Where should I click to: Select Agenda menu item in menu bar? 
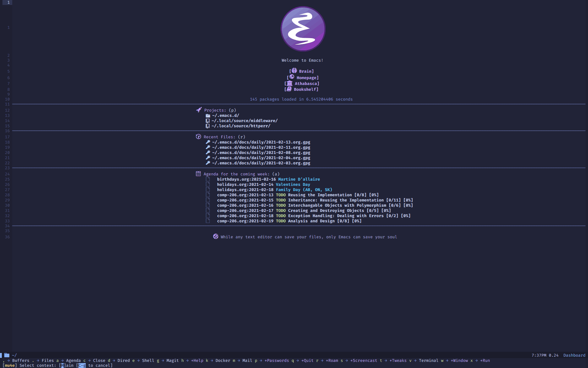pyautogui.click(x=72, y=360)
